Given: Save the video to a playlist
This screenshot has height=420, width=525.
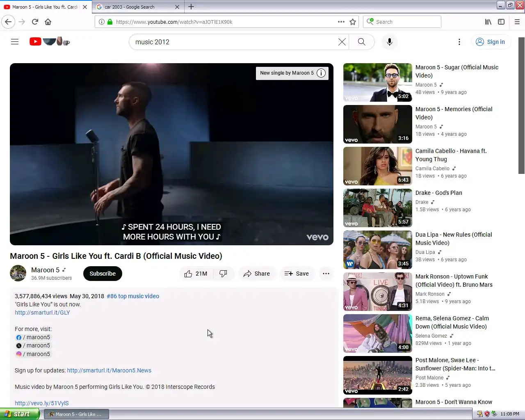Looking at the screenshot, I should 297,274.
